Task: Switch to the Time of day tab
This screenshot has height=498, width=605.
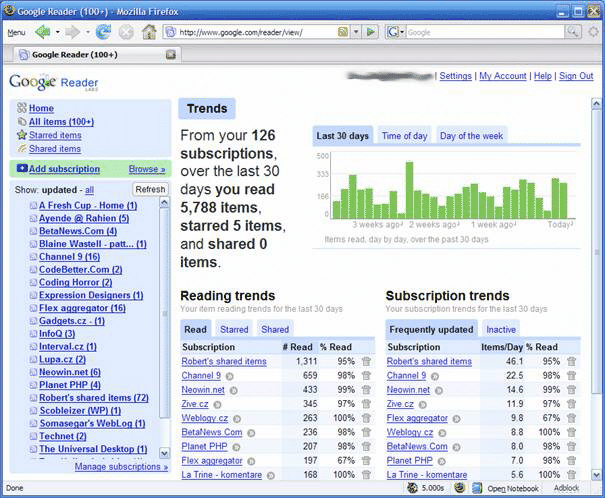Action: pos(404,136)
